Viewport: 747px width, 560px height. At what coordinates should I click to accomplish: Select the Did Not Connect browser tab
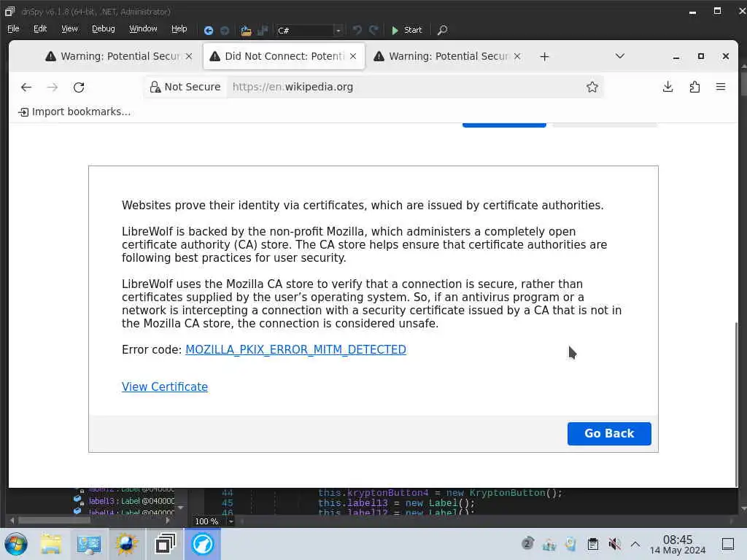tap(284, 56)
